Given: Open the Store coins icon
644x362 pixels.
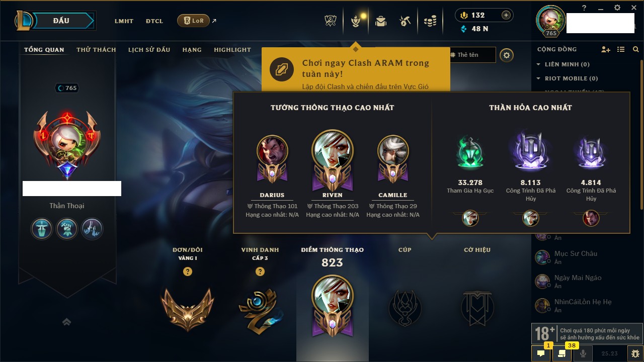Looking at the screenshot, I should (430, 21).
